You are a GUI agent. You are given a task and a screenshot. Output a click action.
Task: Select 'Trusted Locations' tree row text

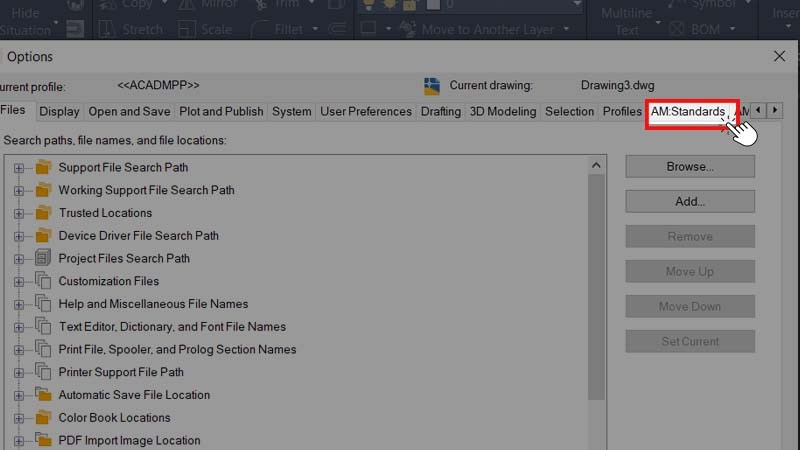pyautogui.click(x=105, y=213)
